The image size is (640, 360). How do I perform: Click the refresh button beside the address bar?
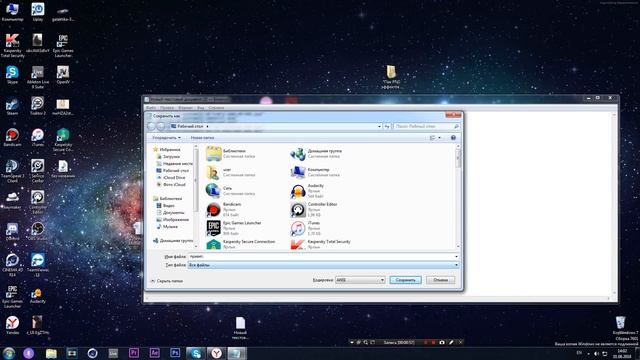387,127
